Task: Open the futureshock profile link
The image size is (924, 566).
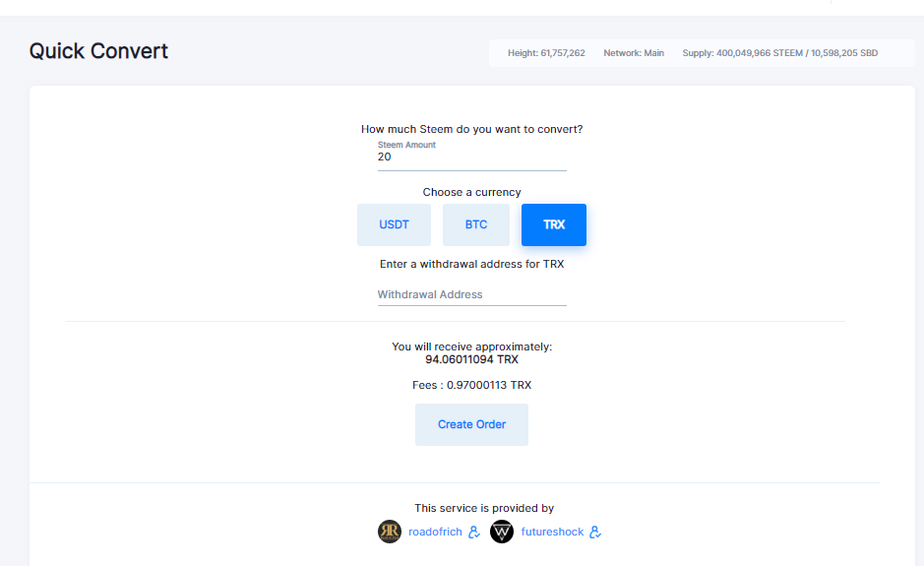Action: [x=552, y=532]
